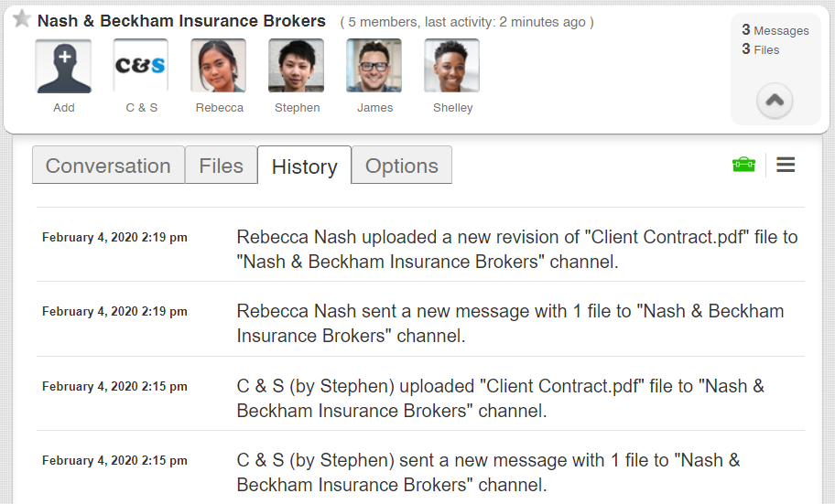Click the Add member icon
Screen dimensions: 835x504
(63, 67)
